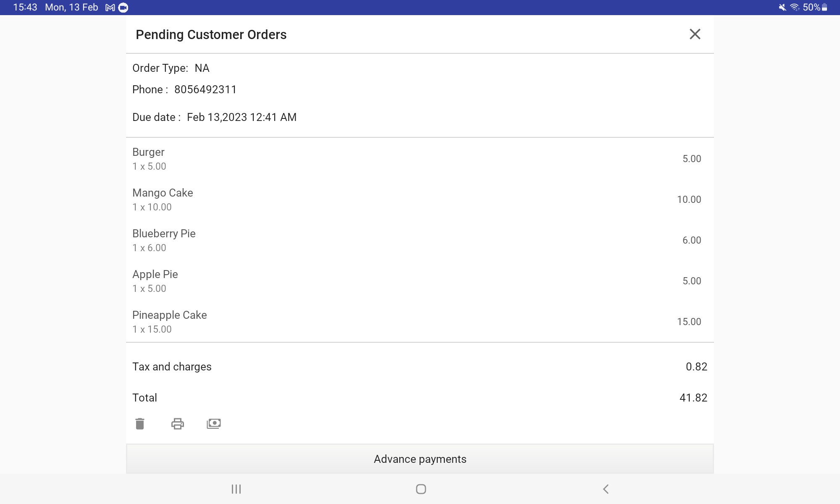Open cash payment icon below Total
The height and width of the screenshot is (504, 840).
coord(214,424)
